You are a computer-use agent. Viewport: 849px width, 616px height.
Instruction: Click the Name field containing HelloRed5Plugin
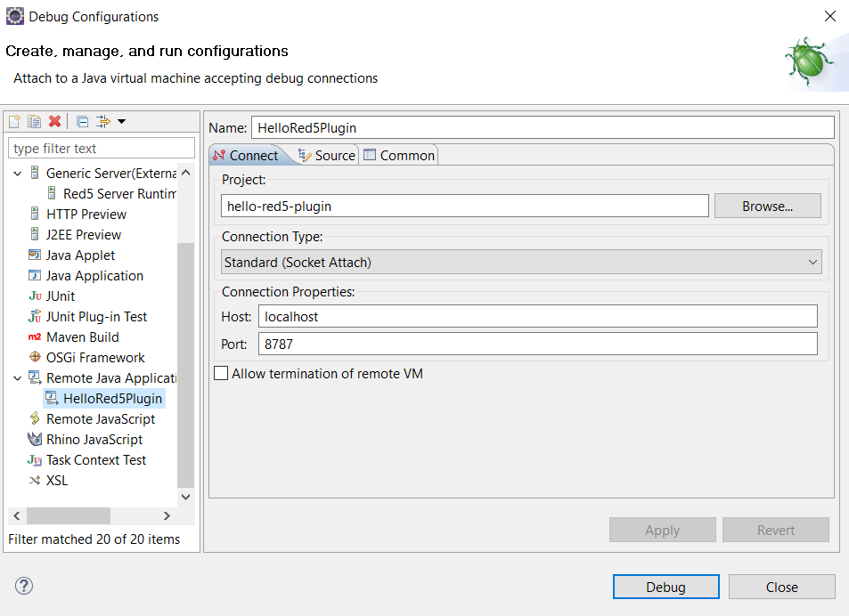point(543,127)
